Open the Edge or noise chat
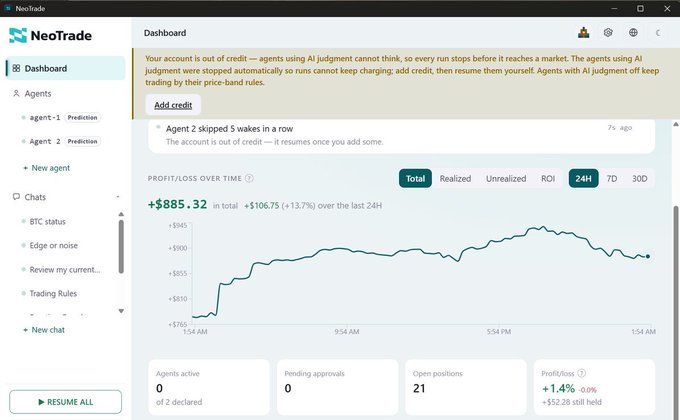Screen dimensions: 680x420 point(53,245)
